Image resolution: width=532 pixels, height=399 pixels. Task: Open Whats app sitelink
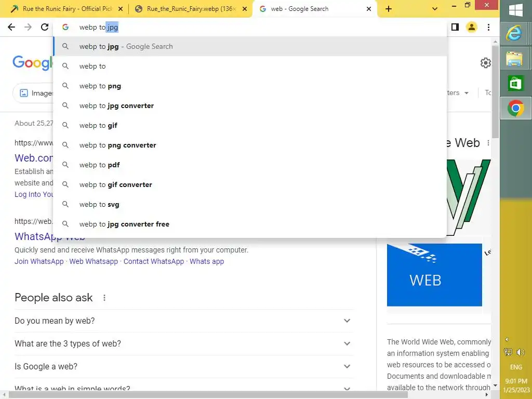(x=207, y=261)
